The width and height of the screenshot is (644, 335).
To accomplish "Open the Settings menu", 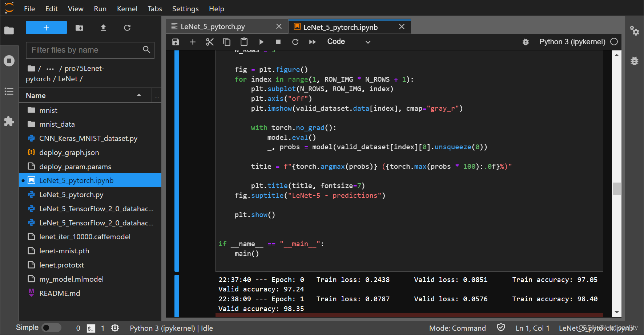I will click(x=185, y=9).
